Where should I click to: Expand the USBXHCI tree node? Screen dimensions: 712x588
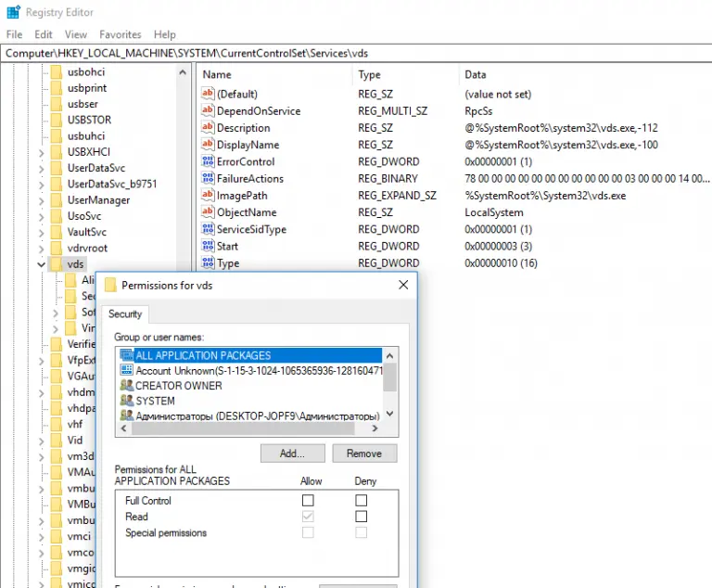click(41, 153)
